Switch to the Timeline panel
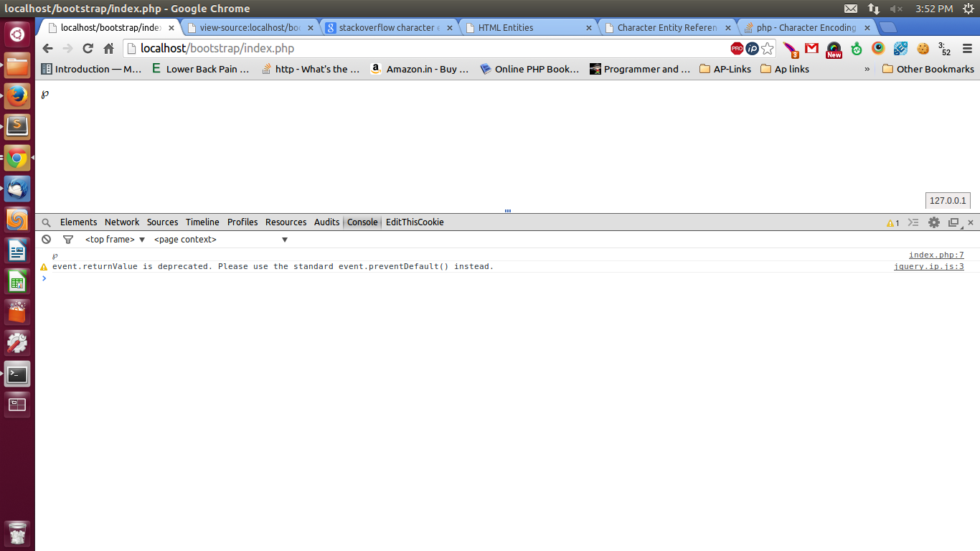This screenshot has height=551, width=980. coord(202,222)
